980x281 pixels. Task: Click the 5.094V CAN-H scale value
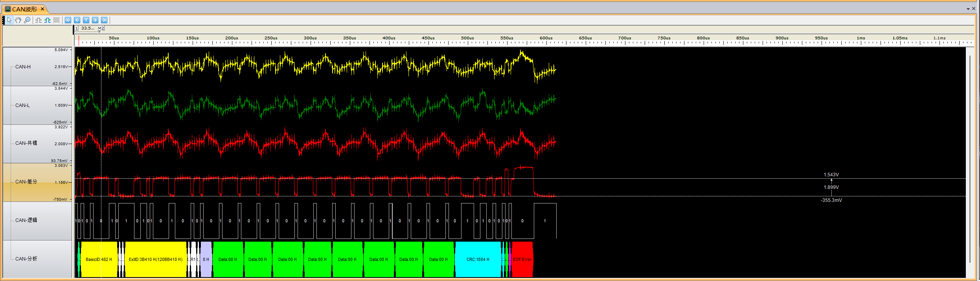(61, 50)
